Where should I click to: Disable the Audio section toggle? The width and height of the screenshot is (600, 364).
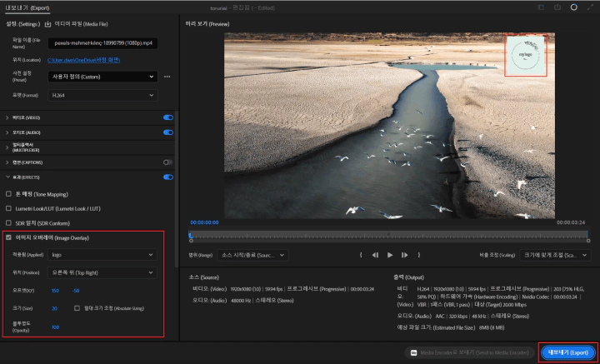click(168, 132)
